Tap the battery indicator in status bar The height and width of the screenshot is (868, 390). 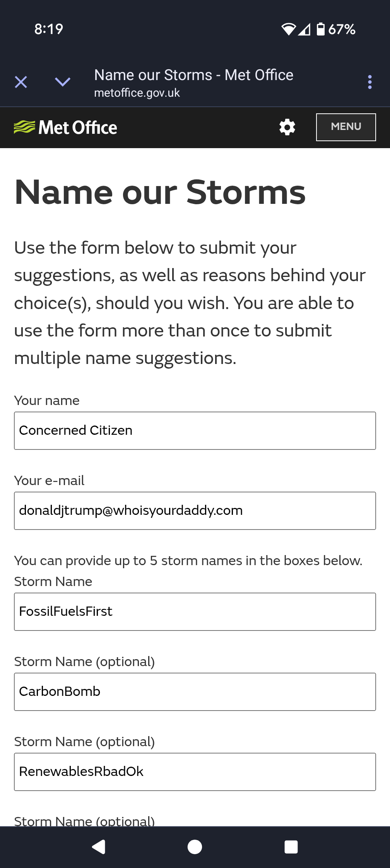[336, 29]
